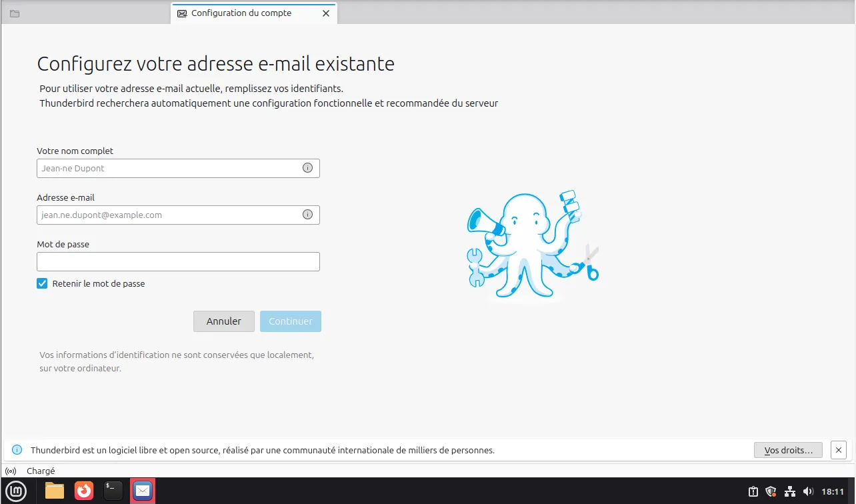
Task: Click the info icon in the full name field
Action: tap(307, 168)
